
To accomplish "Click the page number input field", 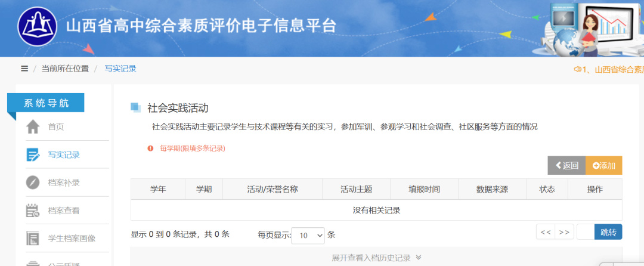I will point(585,232).
